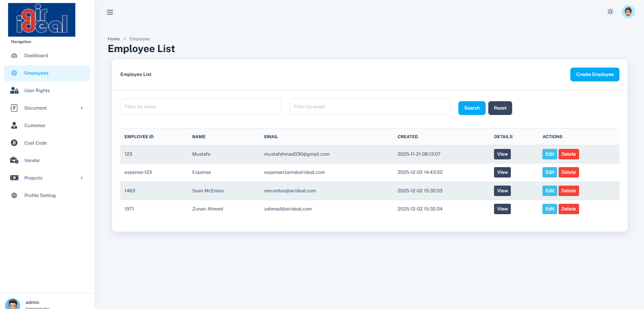Screen dimensions: 644x309
Task: Click the Cost Code bitcoin icon
Action: 14,143
